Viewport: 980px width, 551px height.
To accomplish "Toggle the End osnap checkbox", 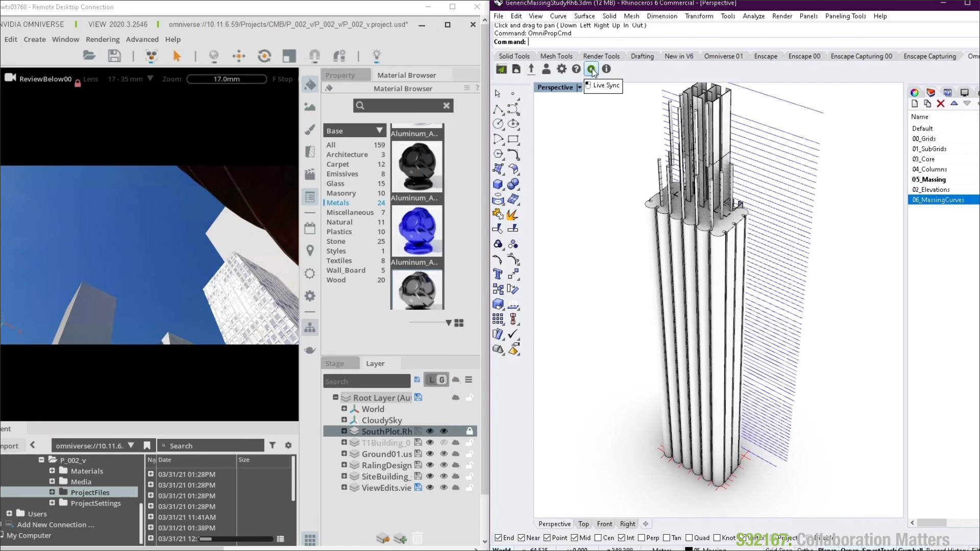I will click(x=498, y=538).
